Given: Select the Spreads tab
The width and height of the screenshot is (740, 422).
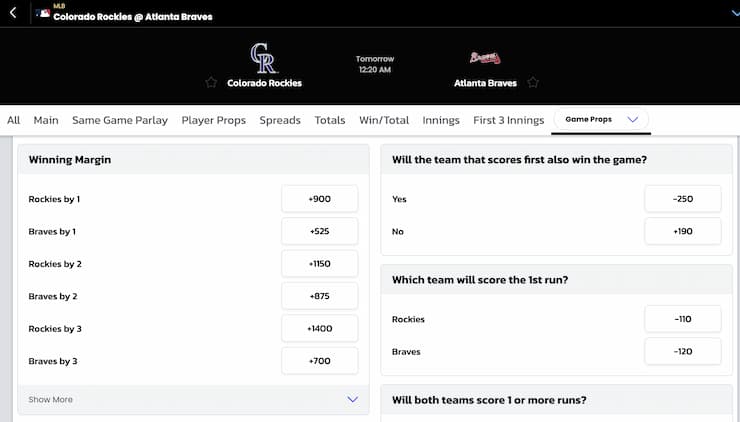Looking at the screenshot, I should (x=280, y=120).
